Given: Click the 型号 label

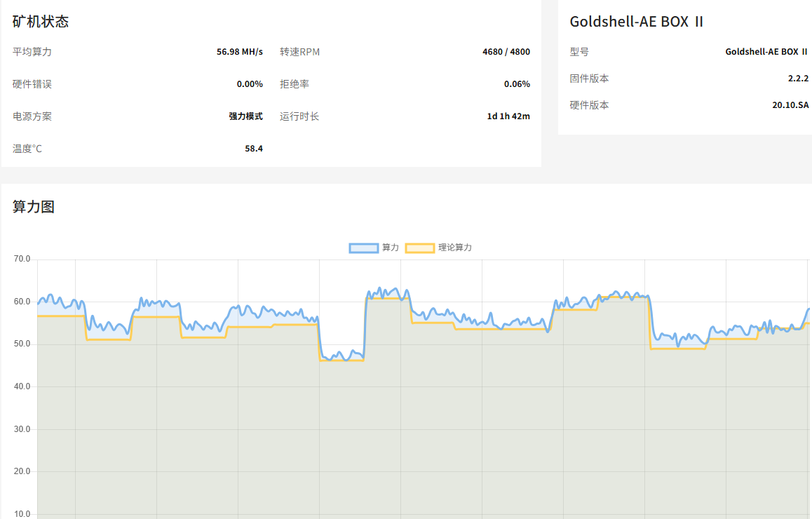Looking at the screenshot, I should pyautogui.click(x=579, y=52).
